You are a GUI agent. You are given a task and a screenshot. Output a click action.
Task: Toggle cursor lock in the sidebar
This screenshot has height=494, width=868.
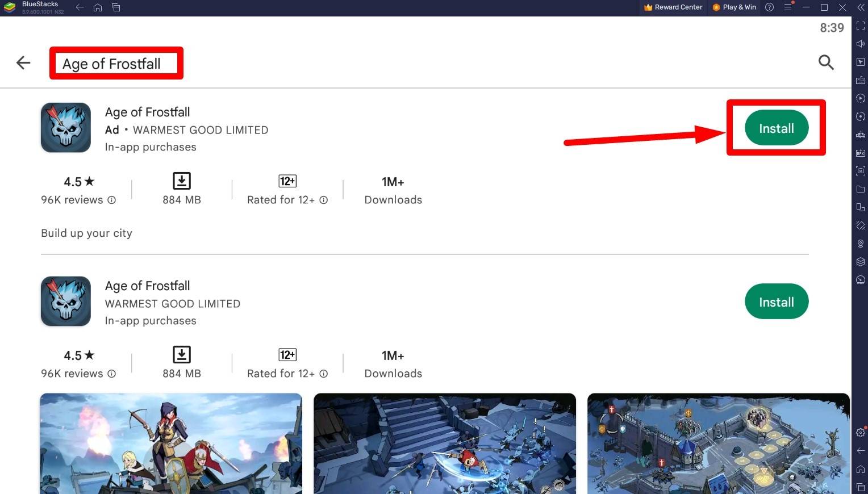(861, 62)
